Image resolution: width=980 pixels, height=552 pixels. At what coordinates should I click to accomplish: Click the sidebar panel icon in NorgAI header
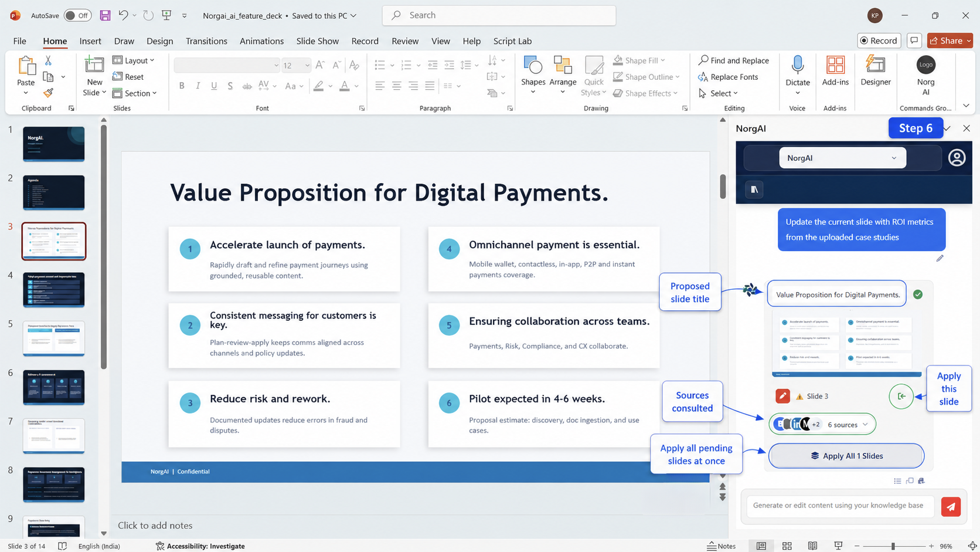pos(754,189)
